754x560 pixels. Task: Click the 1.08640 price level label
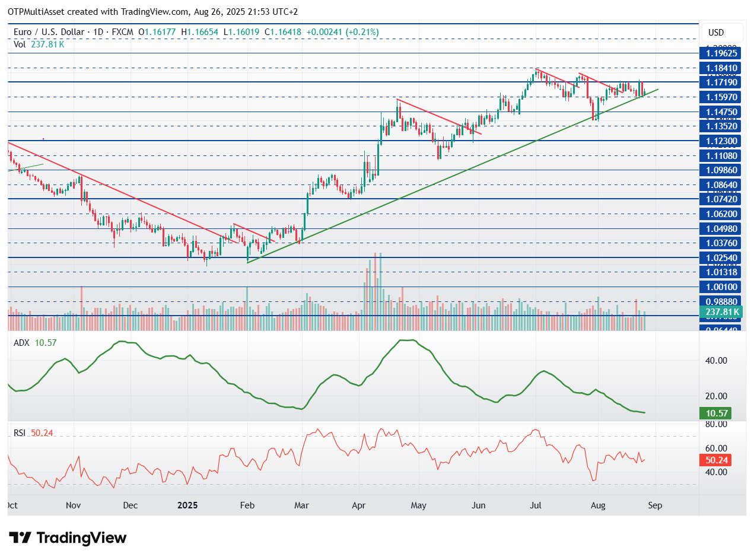tap(721, 184)
